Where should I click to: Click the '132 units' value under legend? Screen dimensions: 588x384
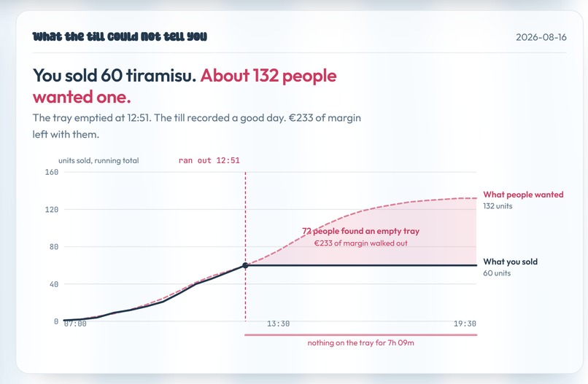pyautogui.click(x=498, y=206)
